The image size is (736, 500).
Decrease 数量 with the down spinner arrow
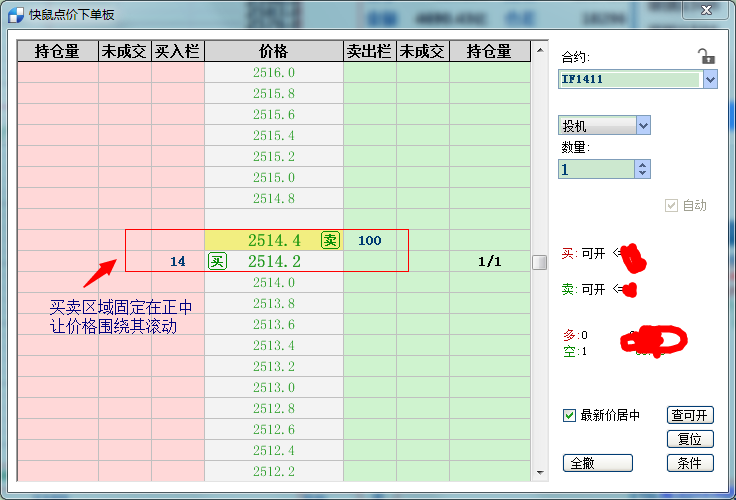(642, 174)
